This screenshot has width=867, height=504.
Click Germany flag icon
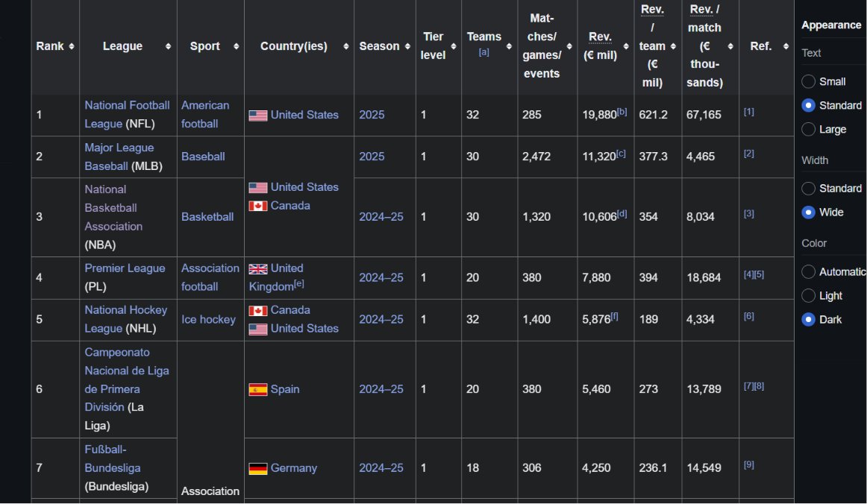(x=257, y=469)
